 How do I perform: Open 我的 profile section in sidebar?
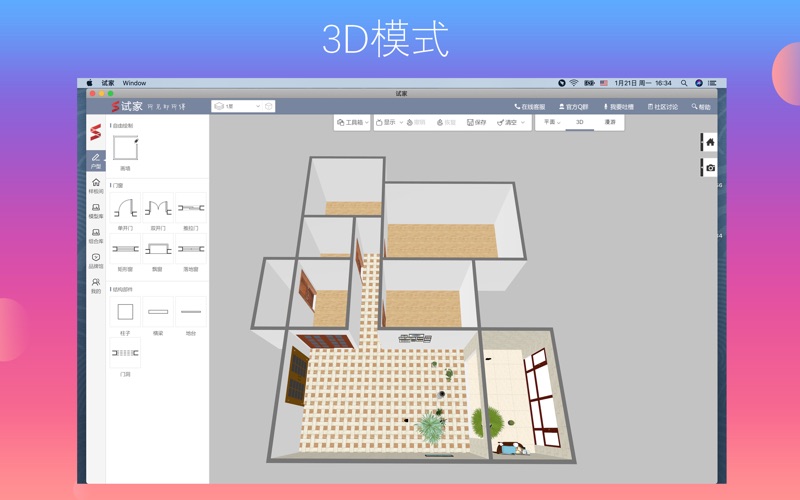tap(96, 286)
